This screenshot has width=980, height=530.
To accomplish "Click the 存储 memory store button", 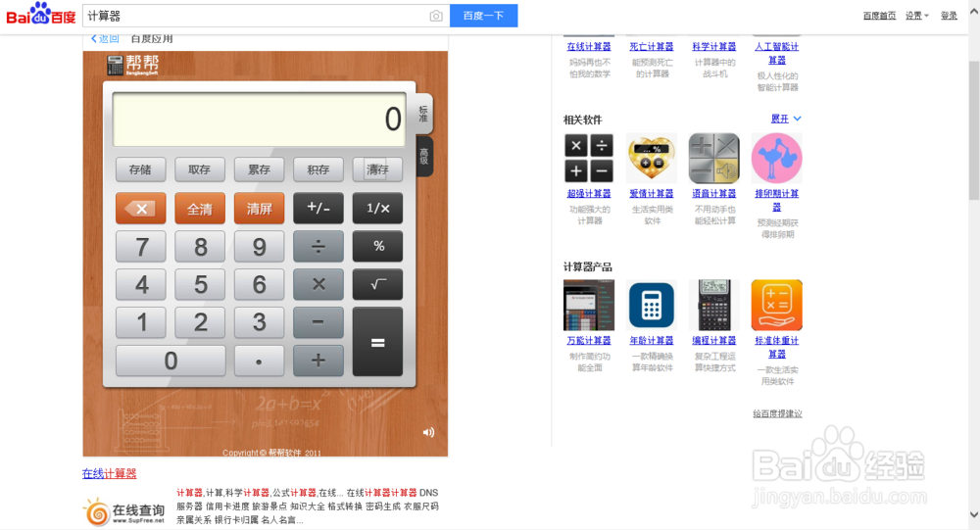I will pyautogui.click(x=140, y=169).
